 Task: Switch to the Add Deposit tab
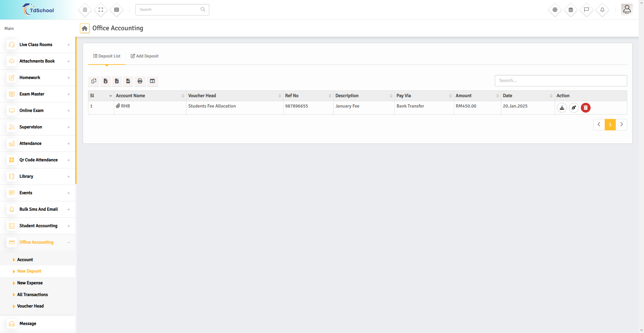pos(144,56)
